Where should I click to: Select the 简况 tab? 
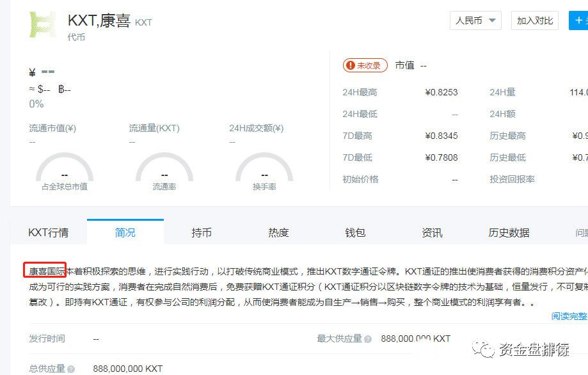pyautogui.click(x=125, y=232)
